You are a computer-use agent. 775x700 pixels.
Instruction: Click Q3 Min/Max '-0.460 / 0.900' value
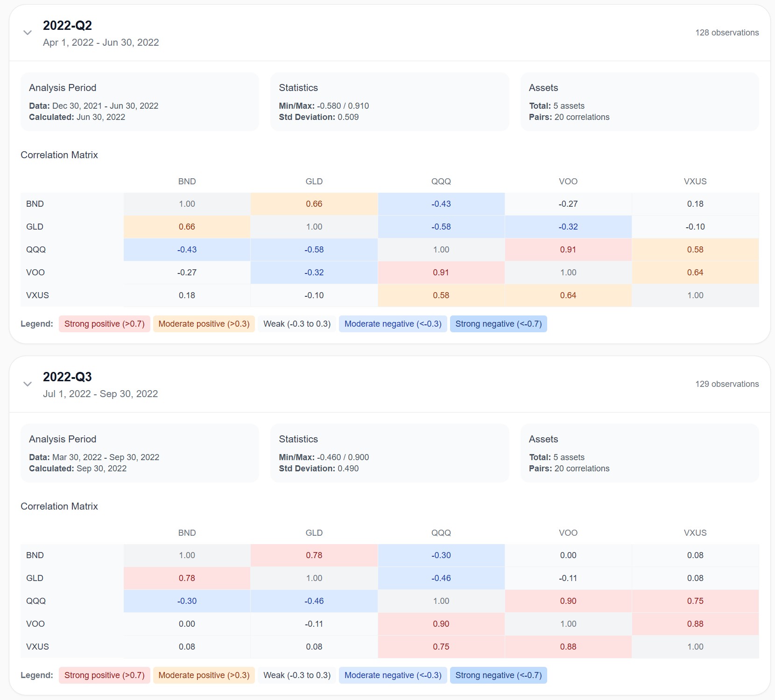point(343,457)
